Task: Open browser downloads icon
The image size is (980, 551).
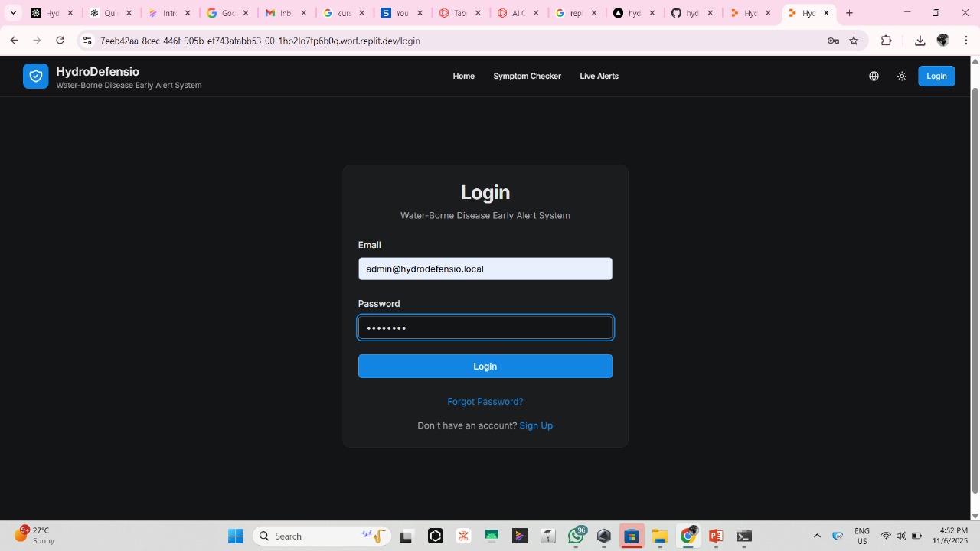Action: coord(920,41)
